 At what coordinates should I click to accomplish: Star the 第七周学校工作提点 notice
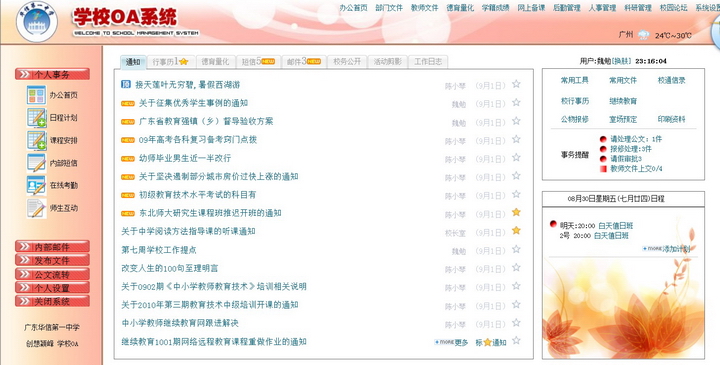click(516, 249)
